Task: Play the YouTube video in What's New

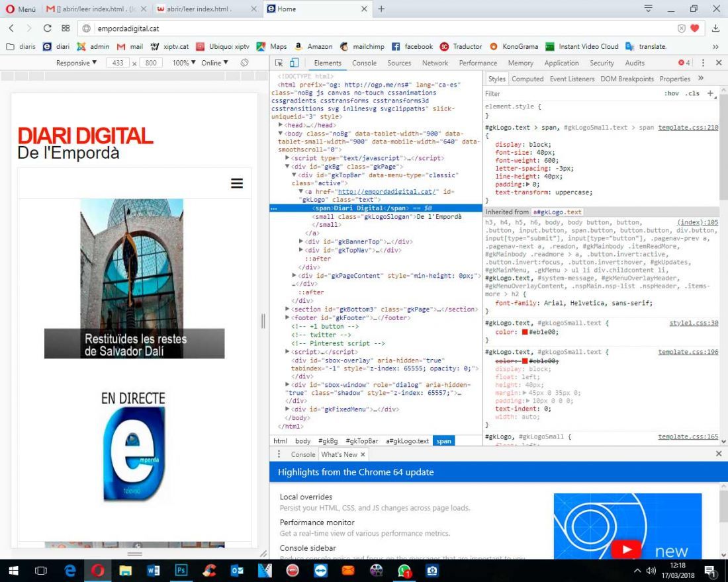Action: click(x=626, y=550)
